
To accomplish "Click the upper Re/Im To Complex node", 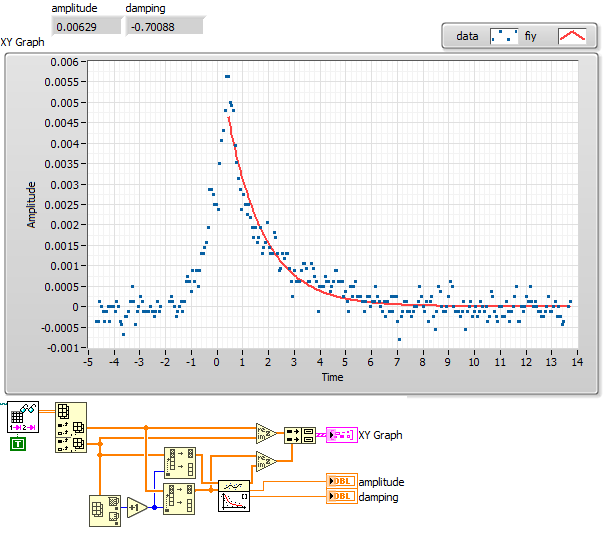I will click(x=266, y=433).
